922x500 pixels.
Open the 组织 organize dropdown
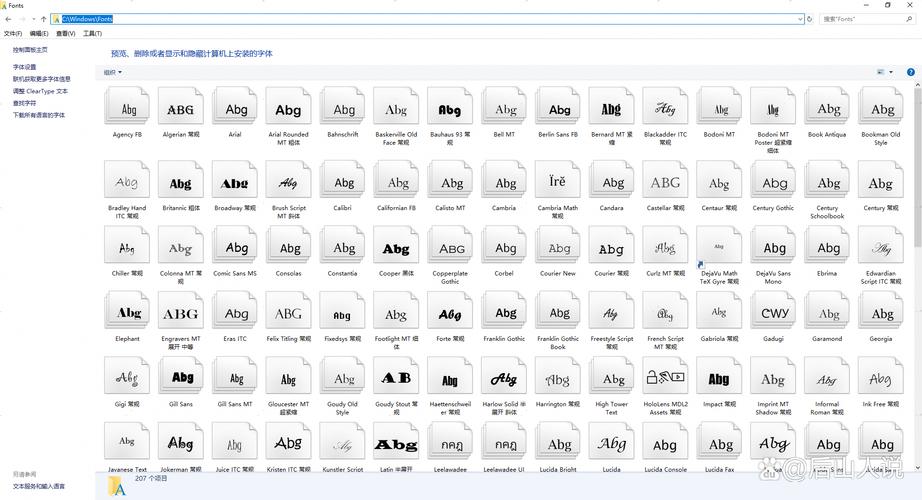113,72
